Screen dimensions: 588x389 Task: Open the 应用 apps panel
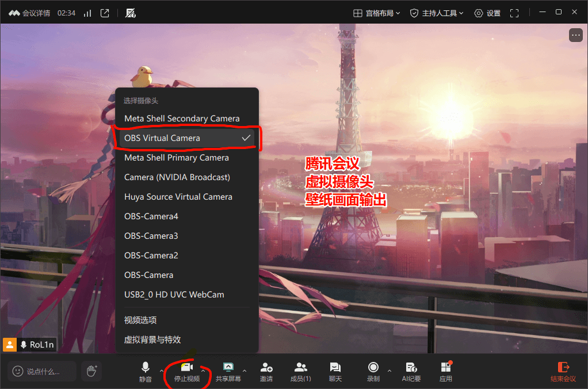pos(445,371)
